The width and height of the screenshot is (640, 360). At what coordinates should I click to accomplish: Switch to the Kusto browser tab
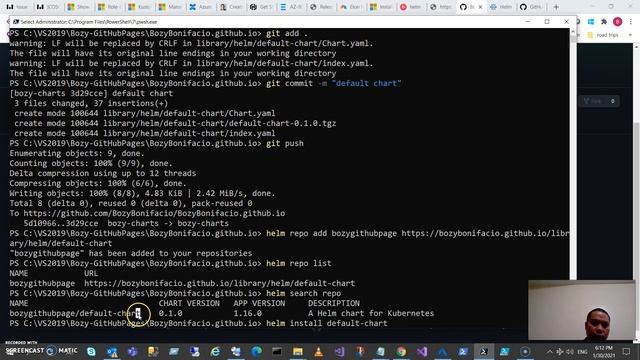click(x=139, y=7)
